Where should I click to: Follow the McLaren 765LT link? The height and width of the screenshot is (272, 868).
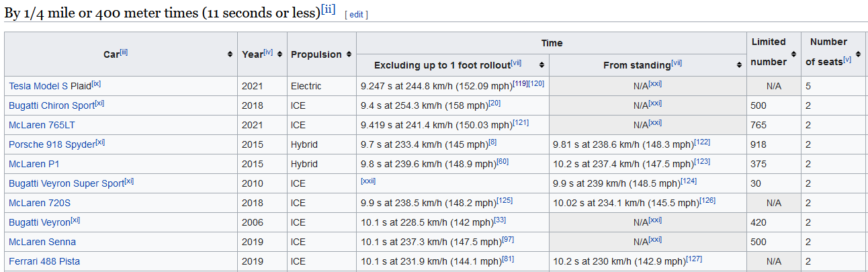(x=42, y=125)
